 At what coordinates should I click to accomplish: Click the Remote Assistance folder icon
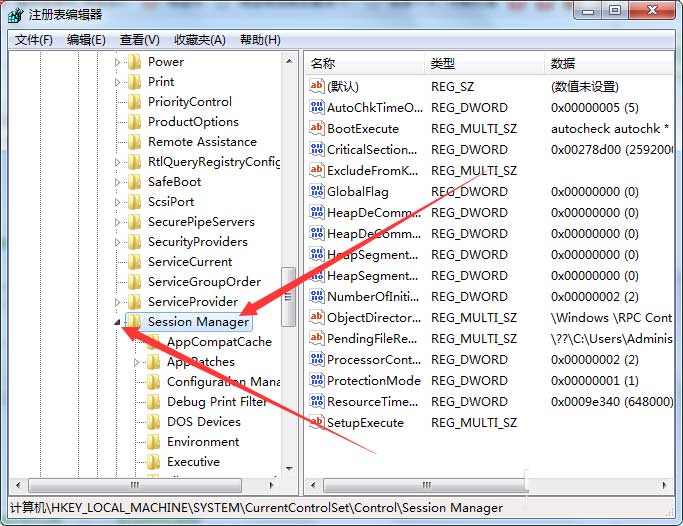point(135,142)
